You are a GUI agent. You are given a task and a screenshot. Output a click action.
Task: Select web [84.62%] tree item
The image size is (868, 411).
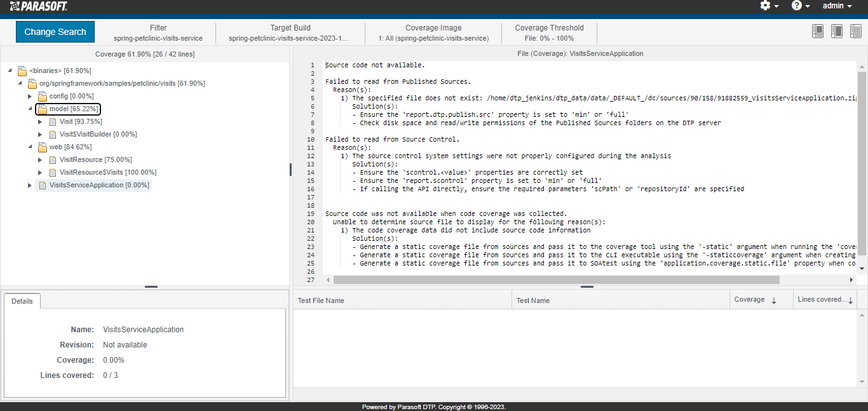[x=72, y=147]
